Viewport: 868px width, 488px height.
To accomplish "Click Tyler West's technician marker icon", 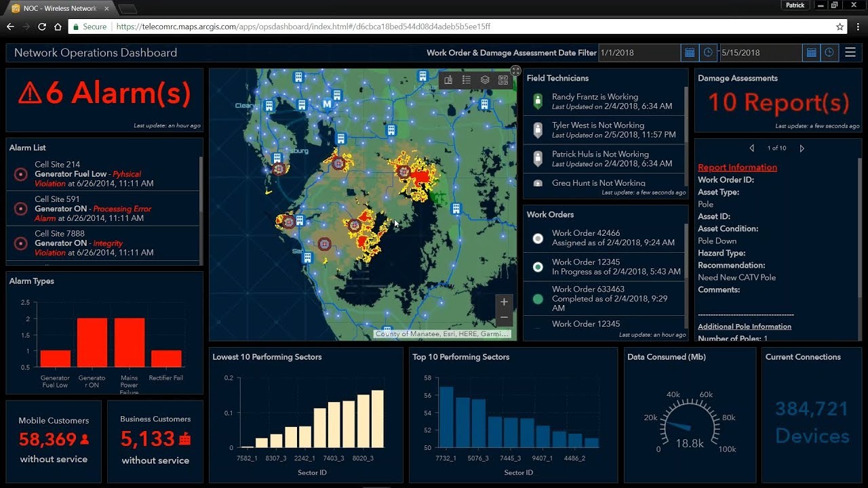I will (538, 130).
